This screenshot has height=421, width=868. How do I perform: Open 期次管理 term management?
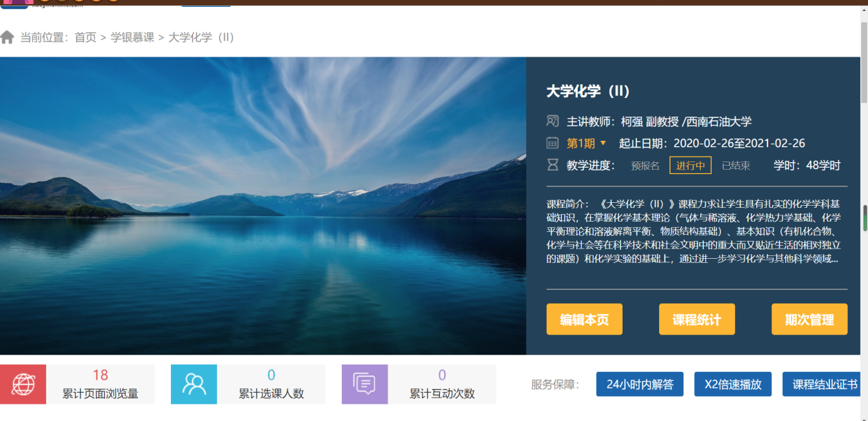pos(809,320)
